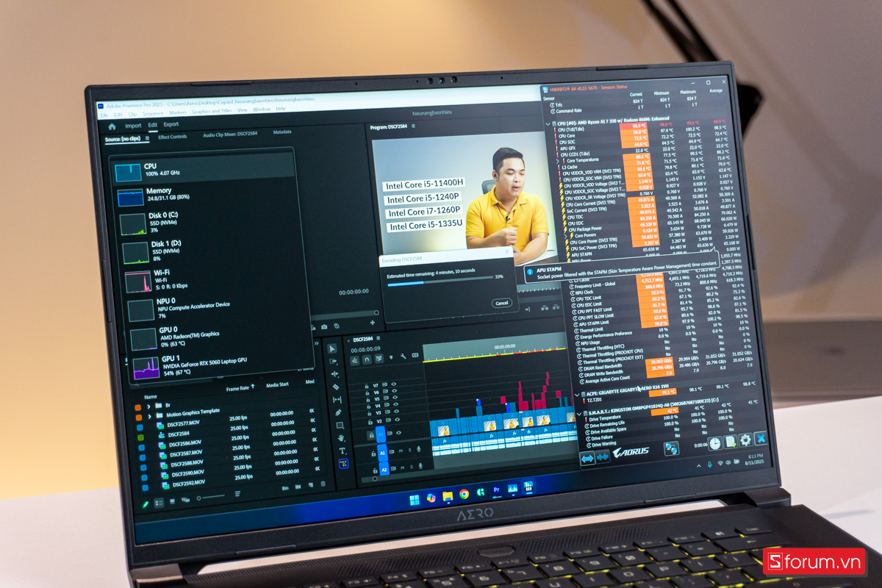Open the Graphics and Titles menu

click(x=212, y=111)
